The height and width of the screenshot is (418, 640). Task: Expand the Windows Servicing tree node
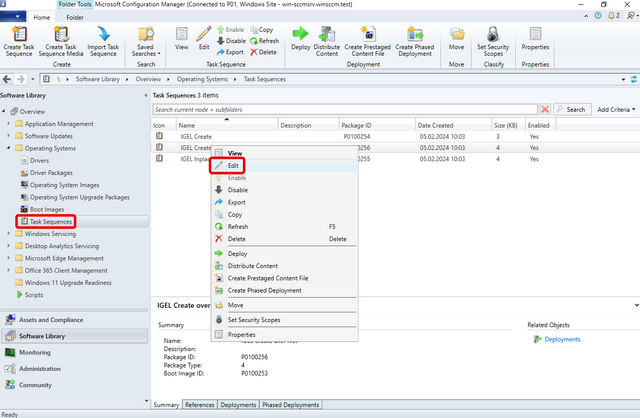point(8,234)
